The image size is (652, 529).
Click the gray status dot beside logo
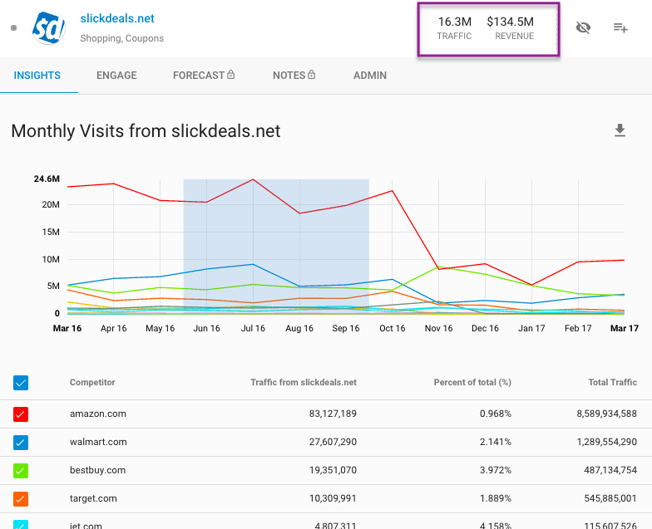14,28
